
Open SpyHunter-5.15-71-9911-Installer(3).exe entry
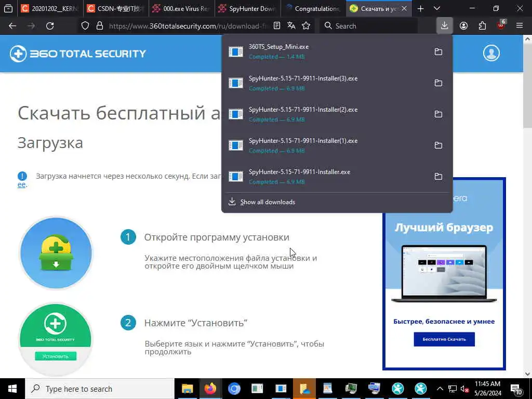pyautogui.click(x=326, y=83)
